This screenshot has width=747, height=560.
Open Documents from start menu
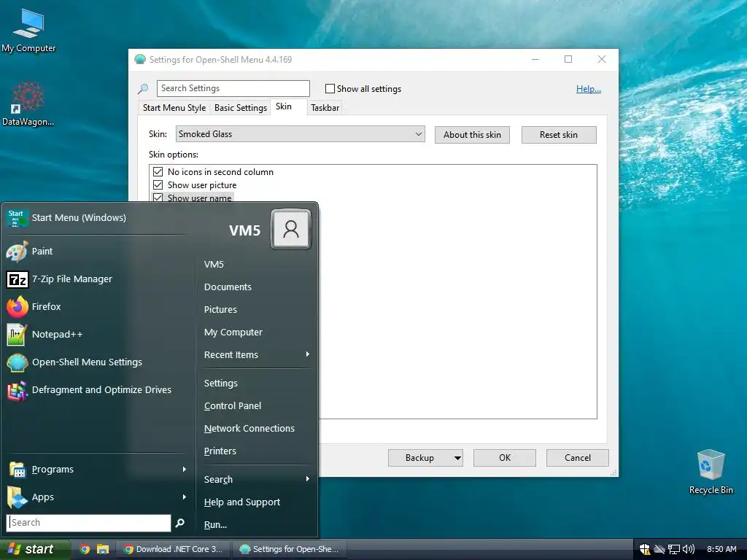tap(256, 287)
